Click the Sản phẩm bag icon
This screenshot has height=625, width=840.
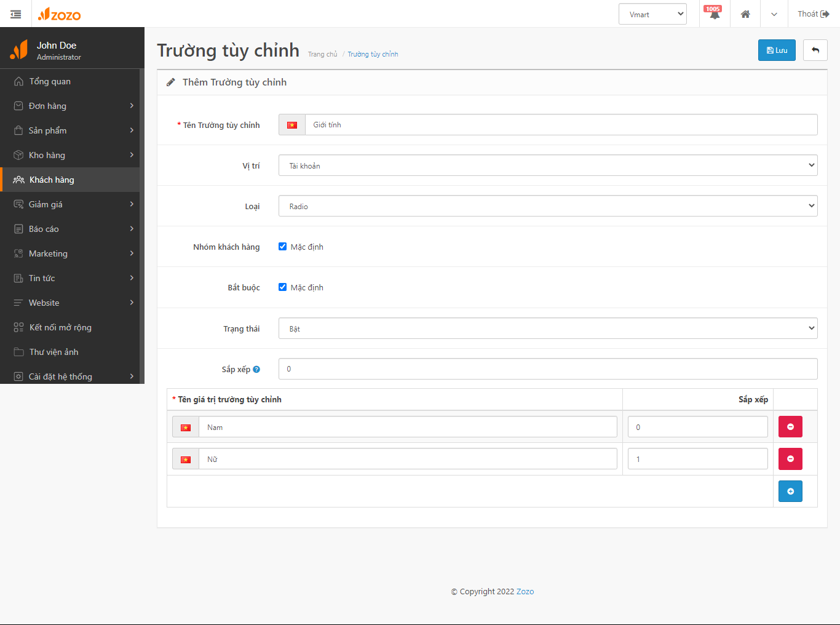pos(18,130)
